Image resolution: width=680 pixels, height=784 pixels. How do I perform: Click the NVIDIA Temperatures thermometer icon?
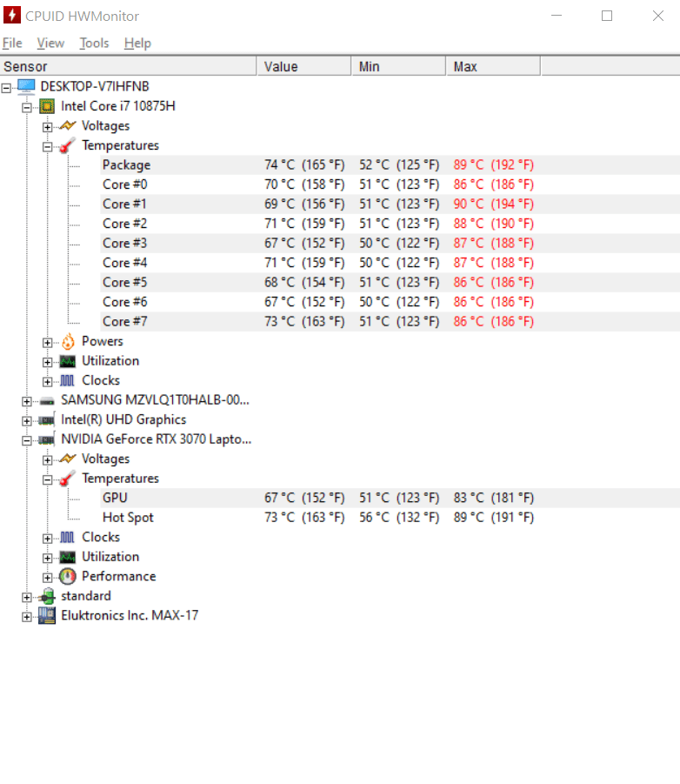point(68,479)
